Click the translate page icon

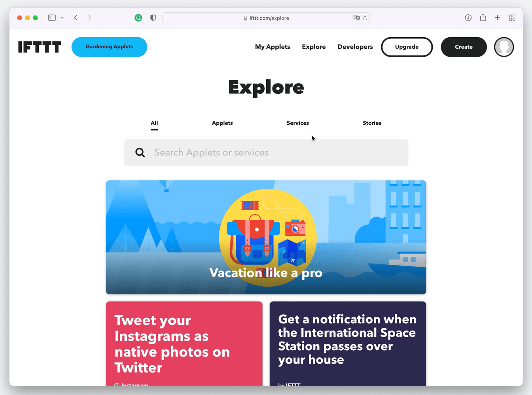tap(356, 18)
